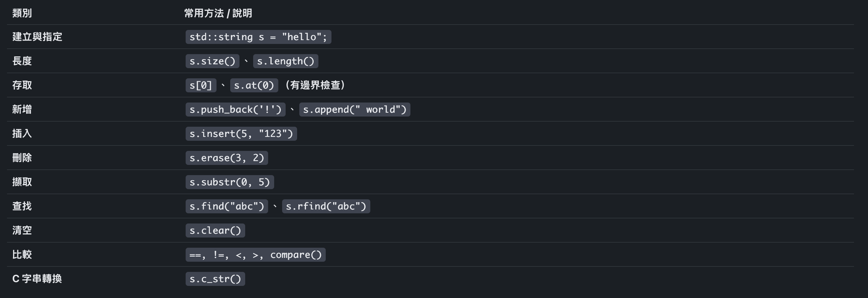Click the C 字串轉換 row label

(x=37, y=279)
